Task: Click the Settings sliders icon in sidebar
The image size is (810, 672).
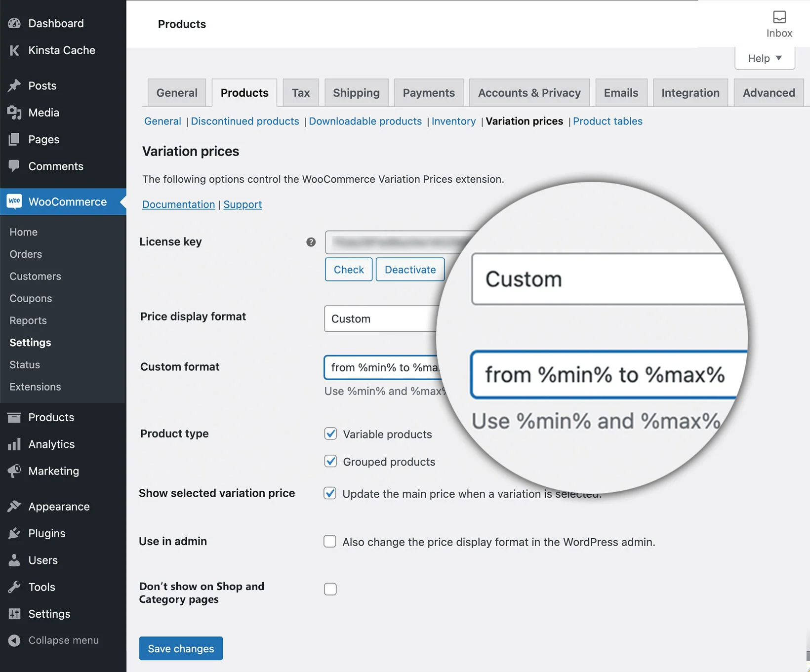Action: (14, 614)
